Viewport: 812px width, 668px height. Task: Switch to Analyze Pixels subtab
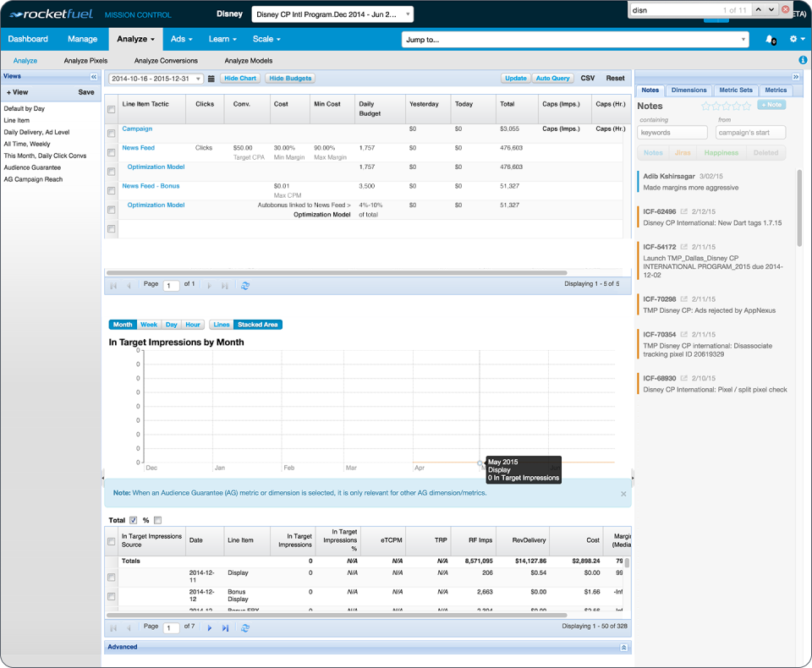86,61
